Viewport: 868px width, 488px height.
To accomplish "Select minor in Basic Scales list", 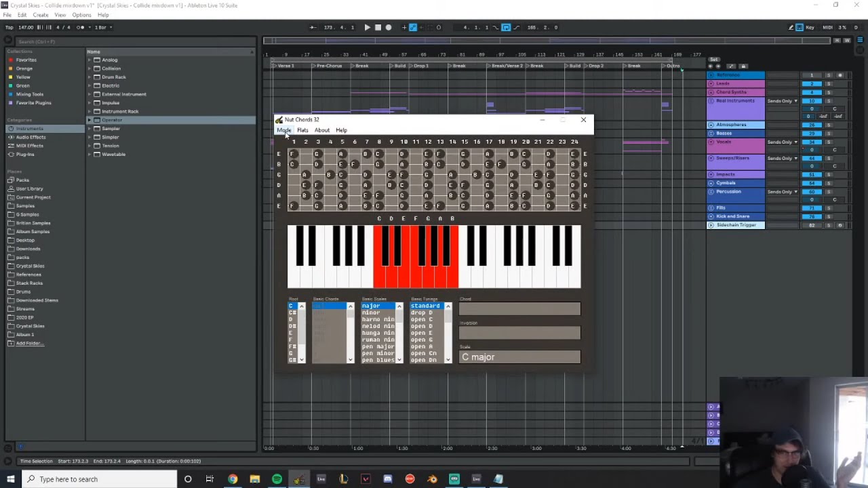I will coord(378,312).
